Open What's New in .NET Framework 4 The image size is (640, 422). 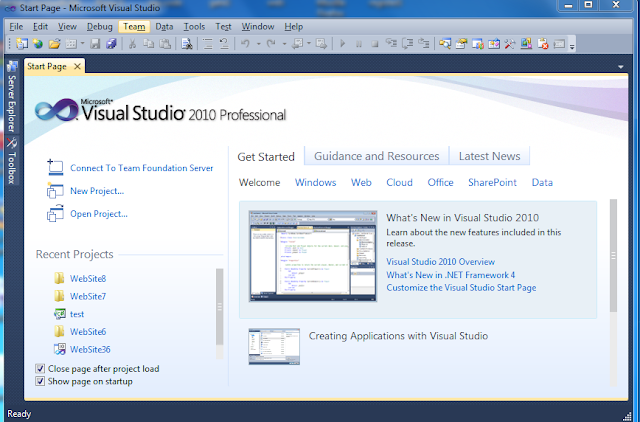point(451,275)
